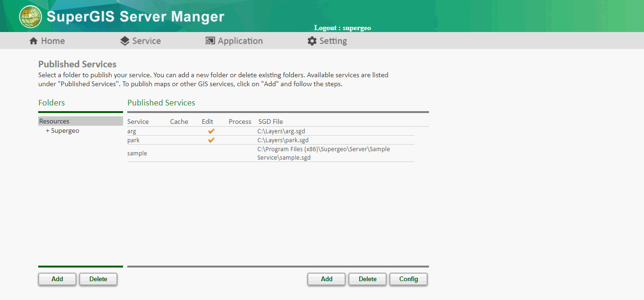Log out via Logout : supergeo link
This screenshot has height=300, width=644.
tap(342, 28)
